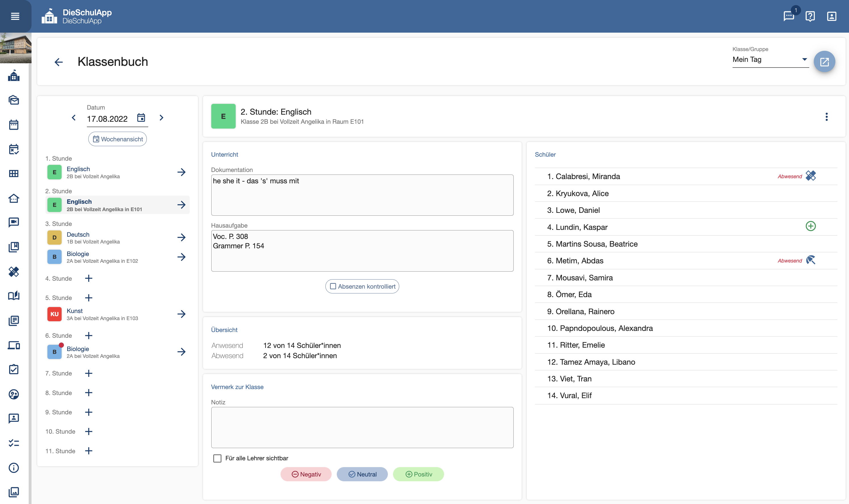849x504 pixels.
Task: Open the contact card sidebar icon
Action: [14, 418]
